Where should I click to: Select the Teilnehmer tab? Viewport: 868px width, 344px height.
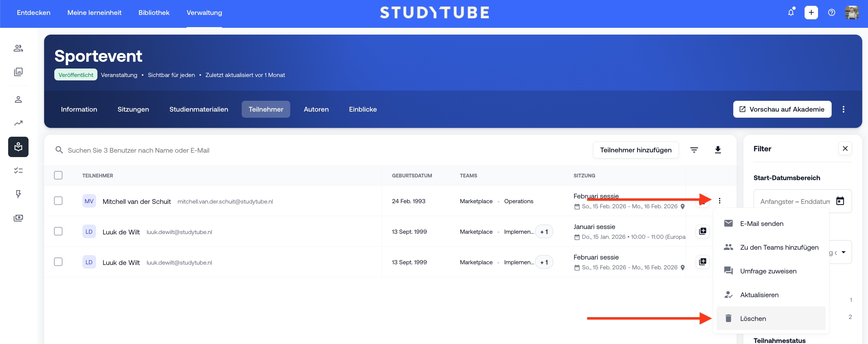point(266,109)
